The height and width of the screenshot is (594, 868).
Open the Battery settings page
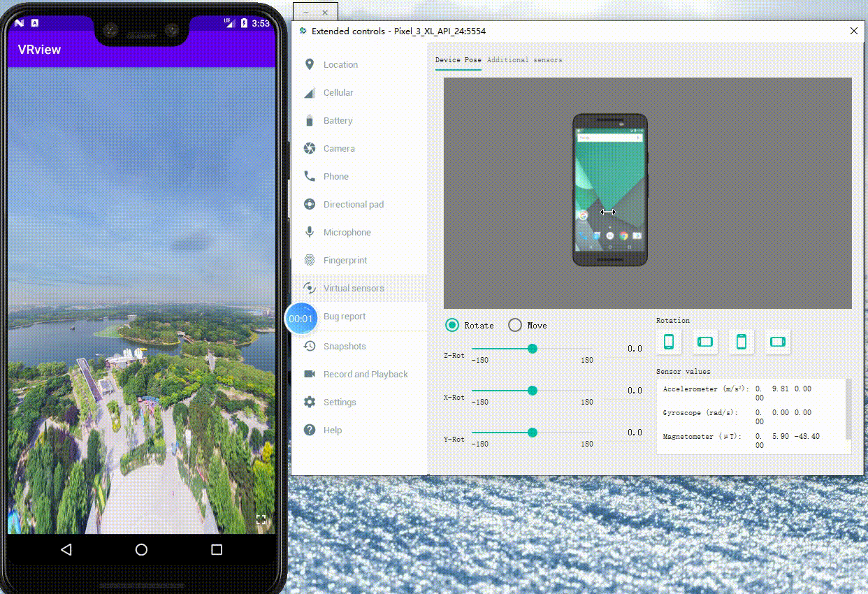(x=359, y=120)
